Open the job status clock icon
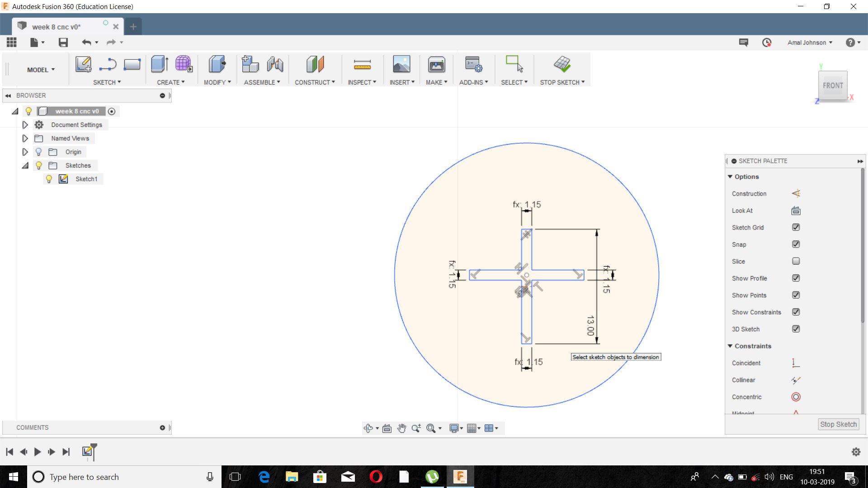Screen dimensions: 868x488 click(767, 42)
